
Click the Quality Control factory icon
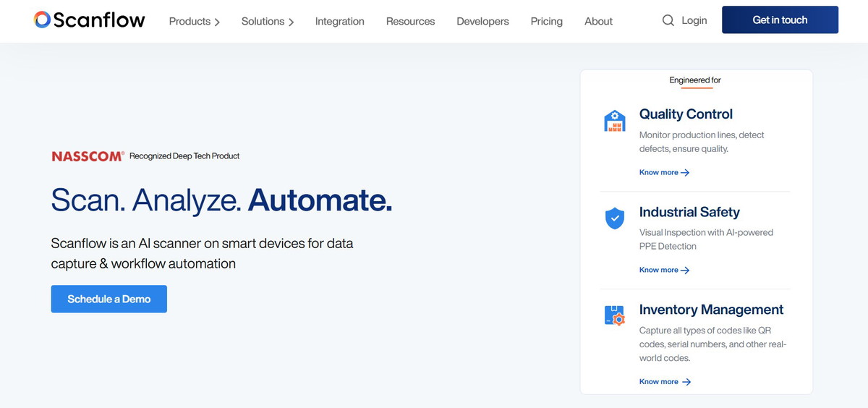(614, 121)
